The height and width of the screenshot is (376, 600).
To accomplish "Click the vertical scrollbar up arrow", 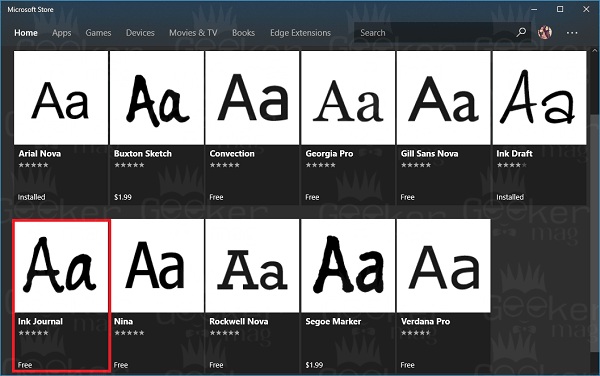I will pos(595,50).
